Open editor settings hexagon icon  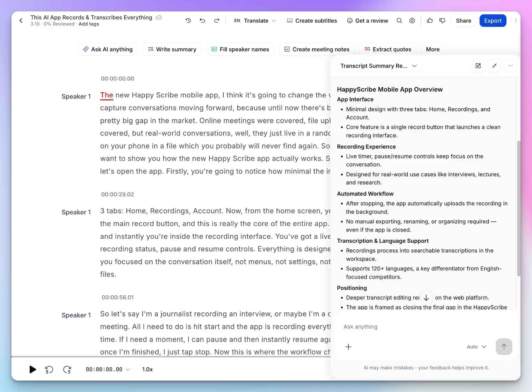pos(412,21)
